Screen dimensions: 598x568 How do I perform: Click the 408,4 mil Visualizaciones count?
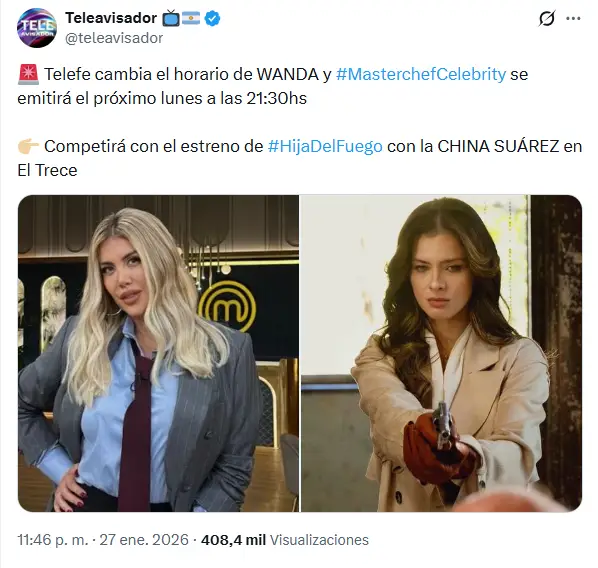pos(285,540)
